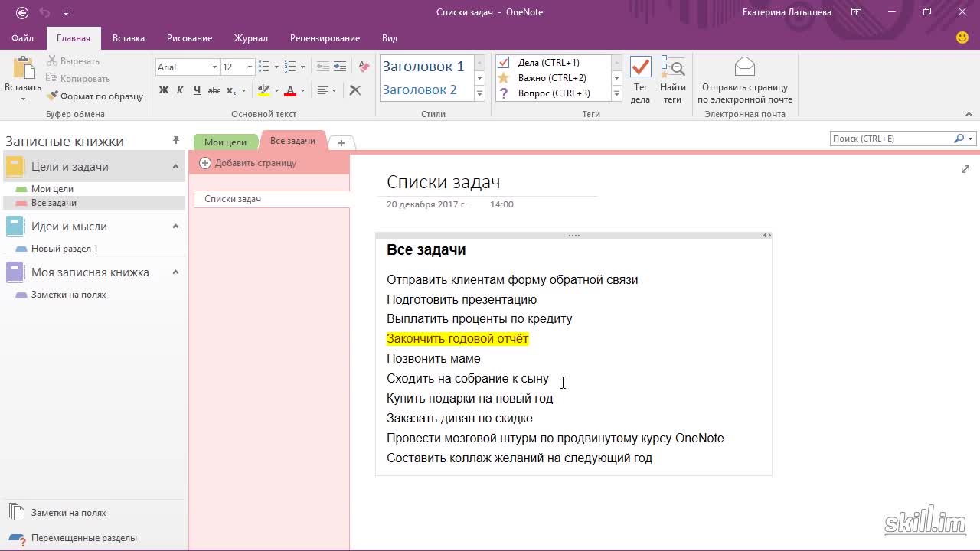980x551 pixels.
Task: Open Заметки на полях under Моя записная книжка
Action: (68, 295)
